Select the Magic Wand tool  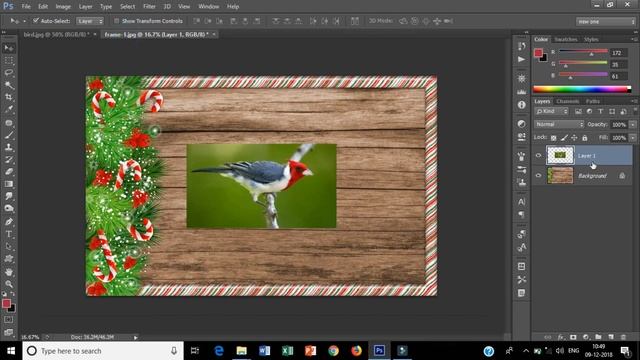point(9,85)
